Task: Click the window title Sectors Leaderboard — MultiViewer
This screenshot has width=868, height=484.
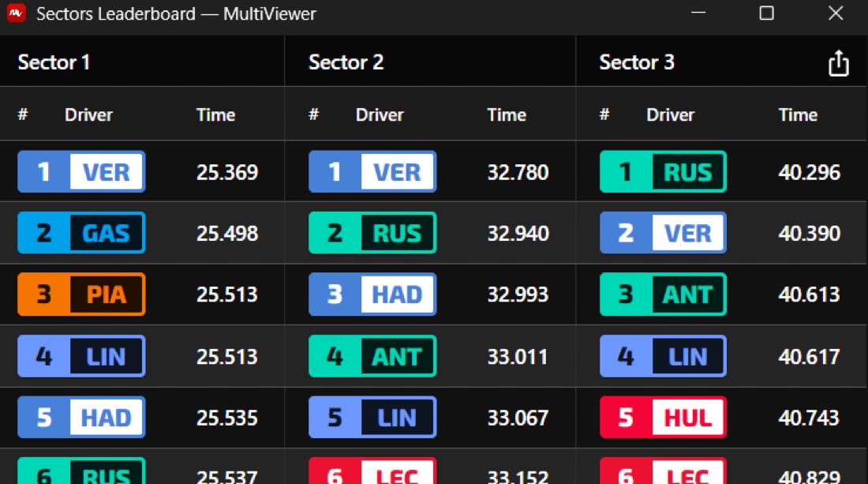Action: pos(176,13)
